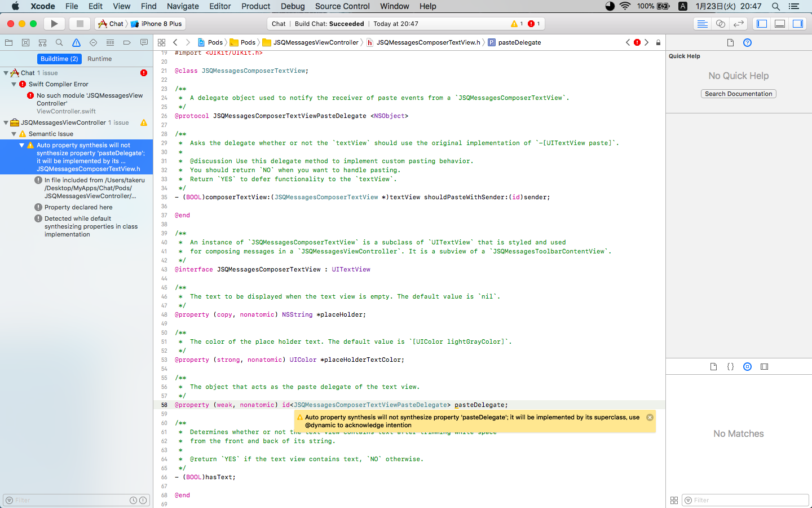Run the Chat scheme with the play button
The image size is (812, 508).
tap(53, 24)
